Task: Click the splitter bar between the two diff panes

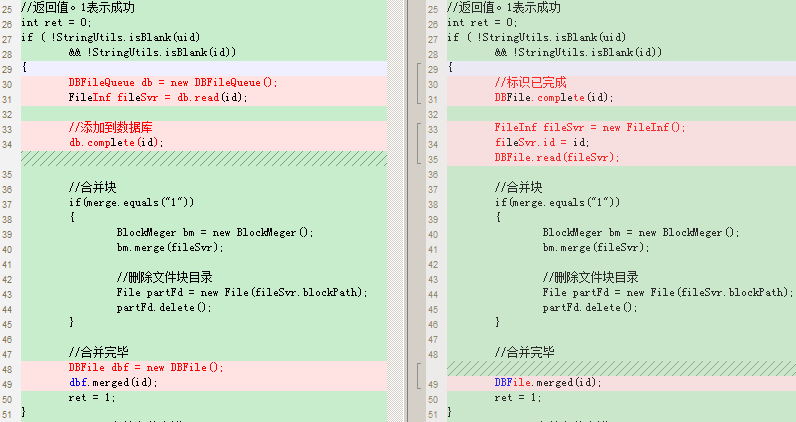Action: click(x=406, y=211)
